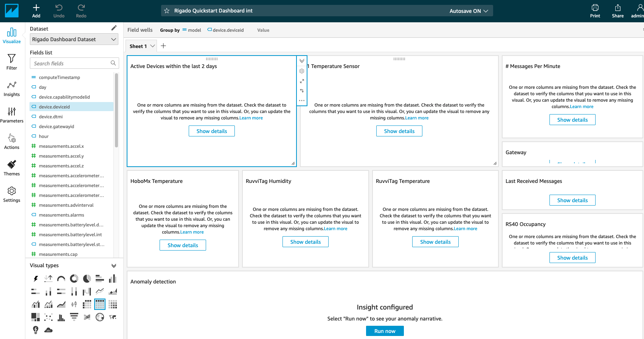Select the insight lightbulb visual type
Screen dimensions: 644x339
coord(36,330)
